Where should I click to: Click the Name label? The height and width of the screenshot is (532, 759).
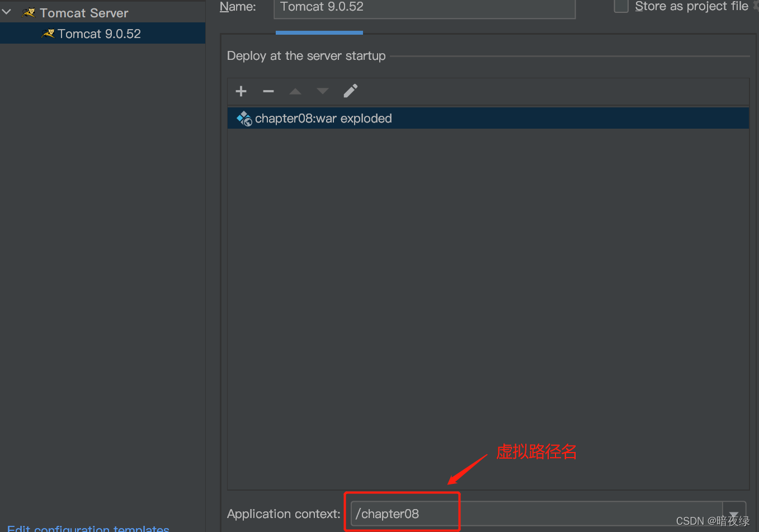click(x=238, y=7)
